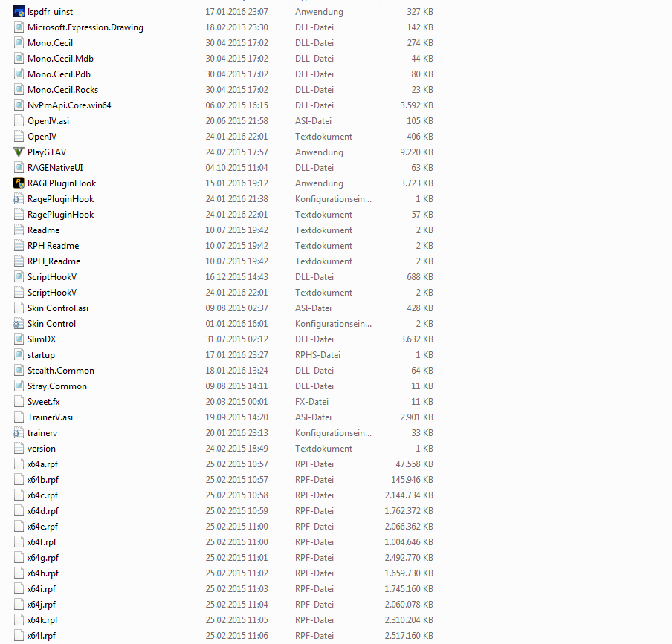Click the Microsoft.Expression.Drawing DLL icon
Image resolution: width=672 pixels, height=644 pixels.
point(19,27)
